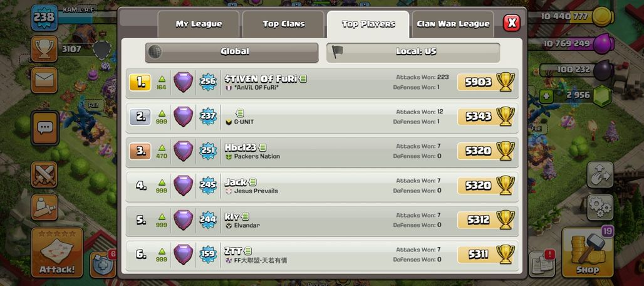644x286 pixels.
Task: Open the Shop hammer icon
Action: (588, 252)
